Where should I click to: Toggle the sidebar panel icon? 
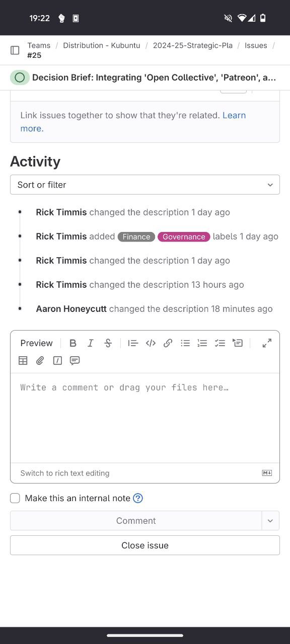coord(15,50)
